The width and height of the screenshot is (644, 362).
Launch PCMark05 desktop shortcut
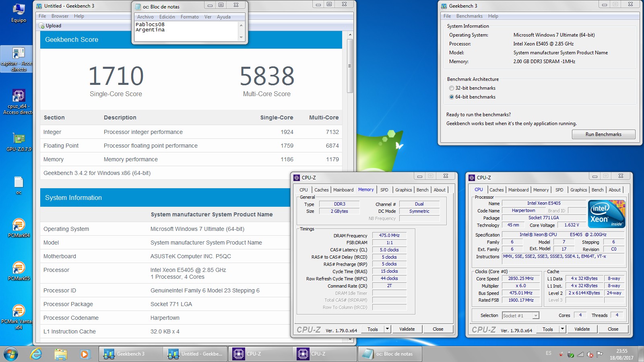click(19, 271)
